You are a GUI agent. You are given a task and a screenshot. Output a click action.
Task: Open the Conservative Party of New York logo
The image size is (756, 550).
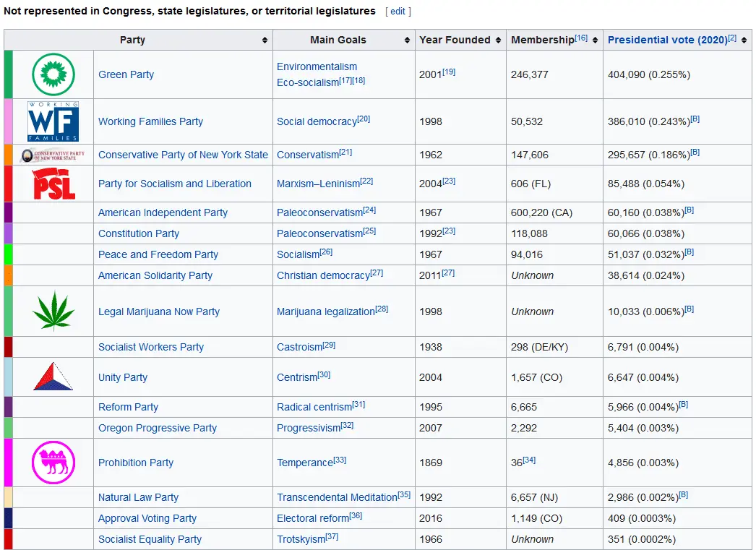tap(53, 155)
